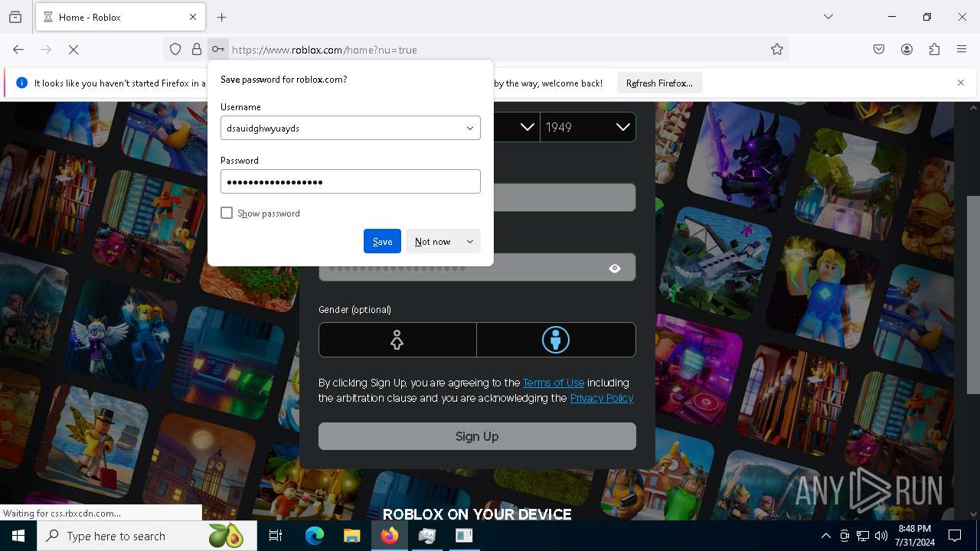Expand Not now options arrow
The width and height of the screenshot is (980, 551).
(470, 241)
